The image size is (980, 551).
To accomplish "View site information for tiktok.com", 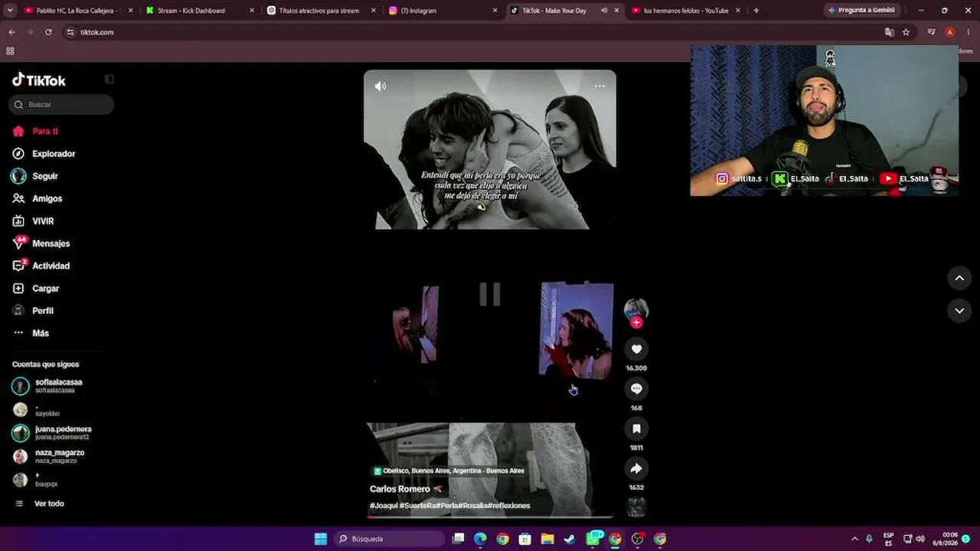I will coord(70,32).
